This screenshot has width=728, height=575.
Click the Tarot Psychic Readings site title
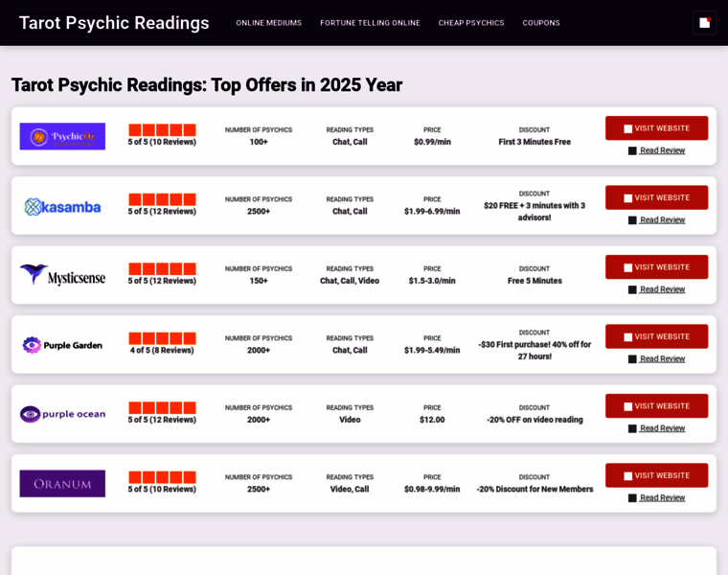pos(114,23)
